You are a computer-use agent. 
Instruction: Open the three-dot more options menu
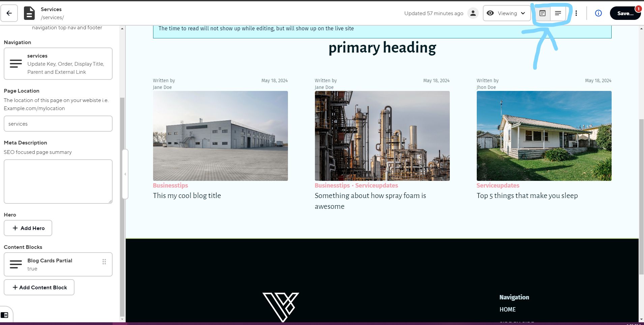click(x=576, y=13)
